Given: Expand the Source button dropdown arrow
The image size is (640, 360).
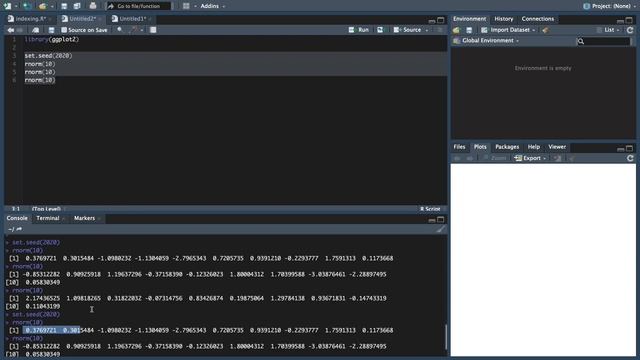Looking at the screenshot, I should pyautogui.click(x=427, y=30).
